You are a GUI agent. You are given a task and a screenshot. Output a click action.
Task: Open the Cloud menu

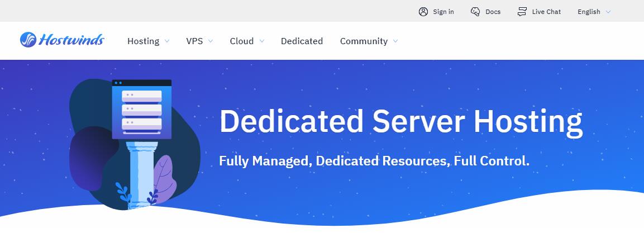241,41
